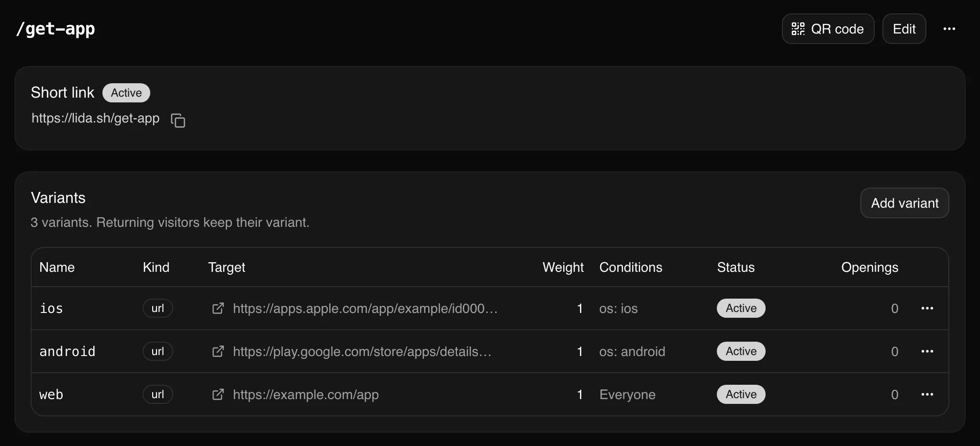Copy the lida.sh/get-app short link
980x446 pixels.
(x=178, y=120)
